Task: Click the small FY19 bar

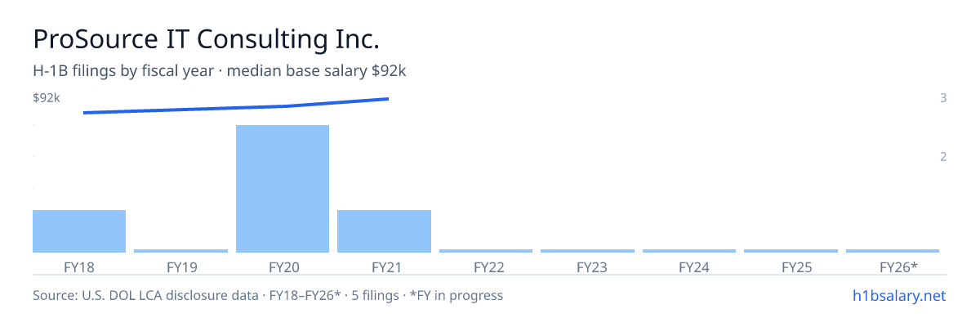Action: click(x=180, y=251)
